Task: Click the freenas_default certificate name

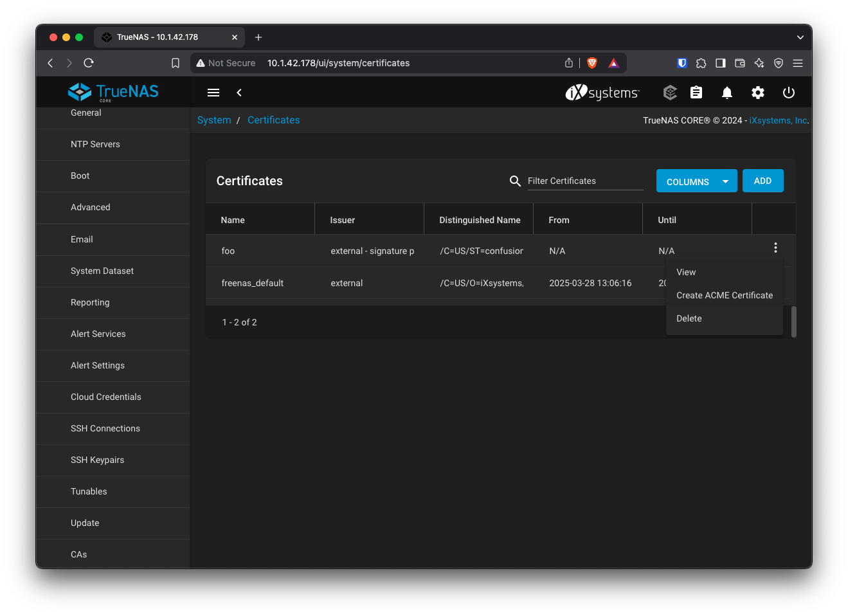Action: click(x=253, y=283)
